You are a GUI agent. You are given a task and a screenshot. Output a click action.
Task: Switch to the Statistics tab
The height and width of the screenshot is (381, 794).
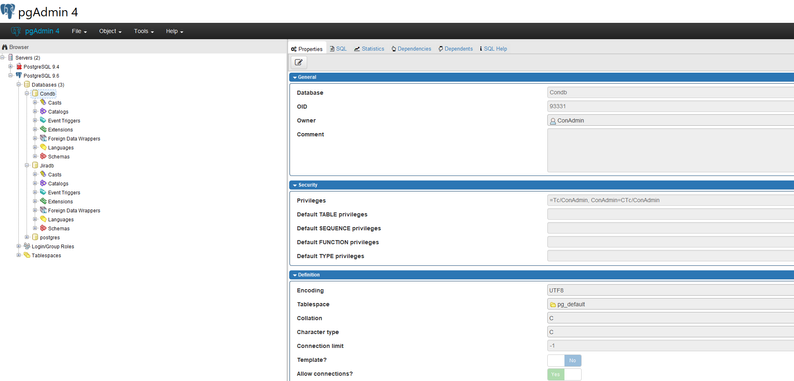[x=369, y=49]
